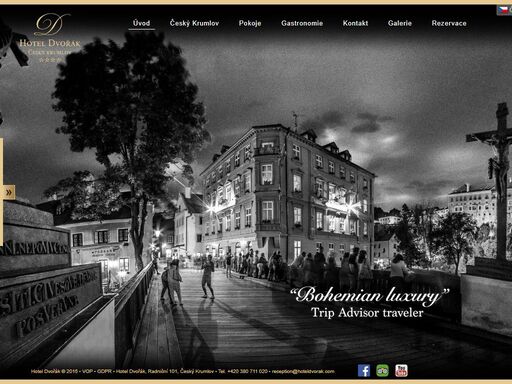Open the Gastronomie section
This screenshot has width=512, height=384.
[302, 23]
